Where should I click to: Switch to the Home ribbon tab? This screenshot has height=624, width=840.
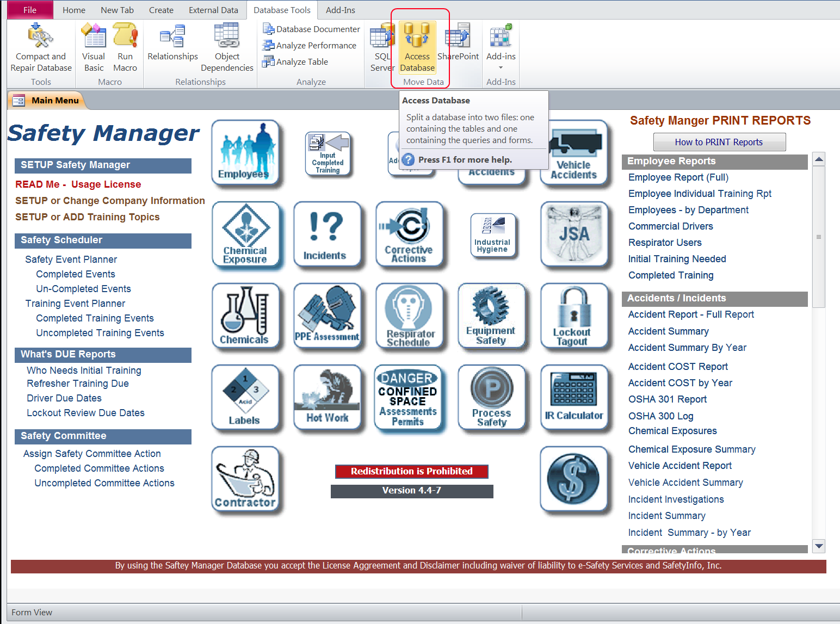point(74,10)
